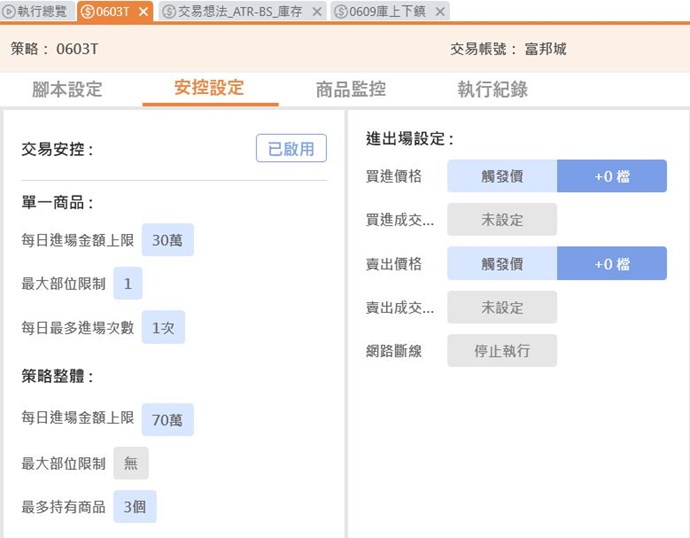The width and height of the screenshot is (690, 538).
Task: Close the 0609庫上下鎖 tab
Action: pyautogui.click(x=439, y=11)
